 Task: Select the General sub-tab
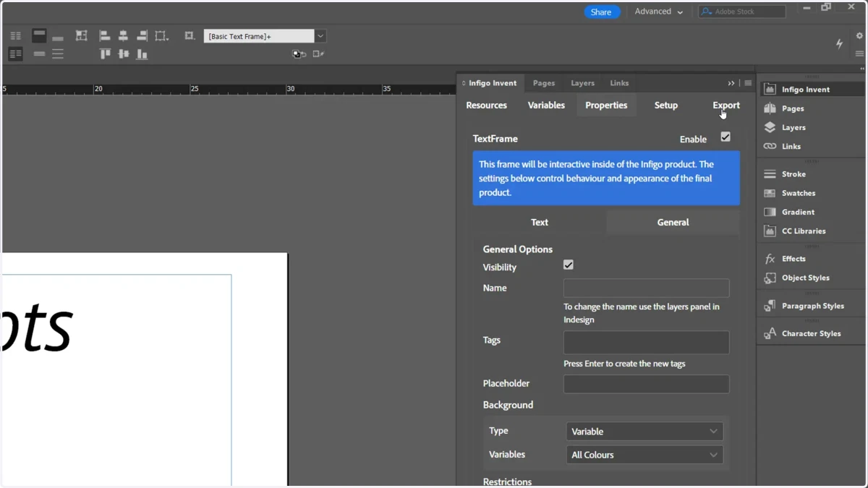[673, 223]
